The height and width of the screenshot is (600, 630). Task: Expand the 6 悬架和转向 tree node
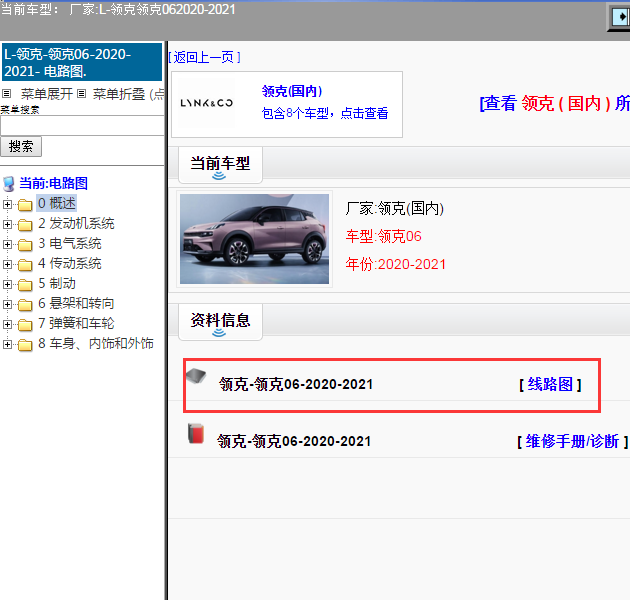coord(7,304)
